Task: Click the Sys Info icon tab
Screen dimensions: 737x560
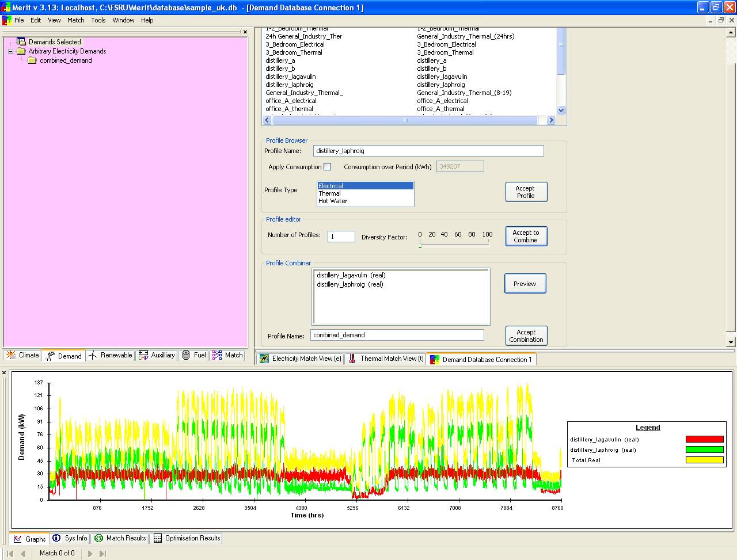Action: (x=56, y=538)
